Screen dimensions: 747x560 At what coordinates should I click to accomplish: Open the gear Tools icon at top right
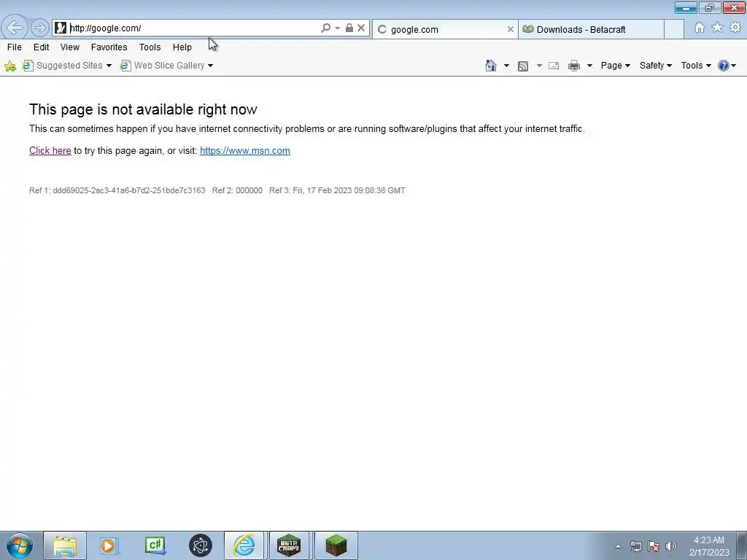735,28
